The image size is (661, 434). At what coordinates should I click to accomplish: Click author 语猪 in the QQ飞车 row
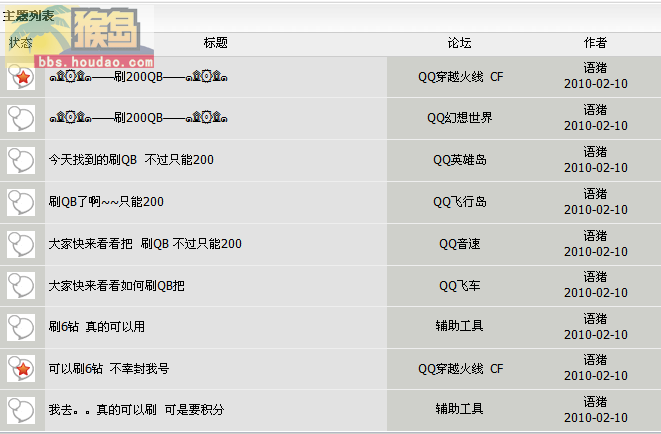(595, 276)
